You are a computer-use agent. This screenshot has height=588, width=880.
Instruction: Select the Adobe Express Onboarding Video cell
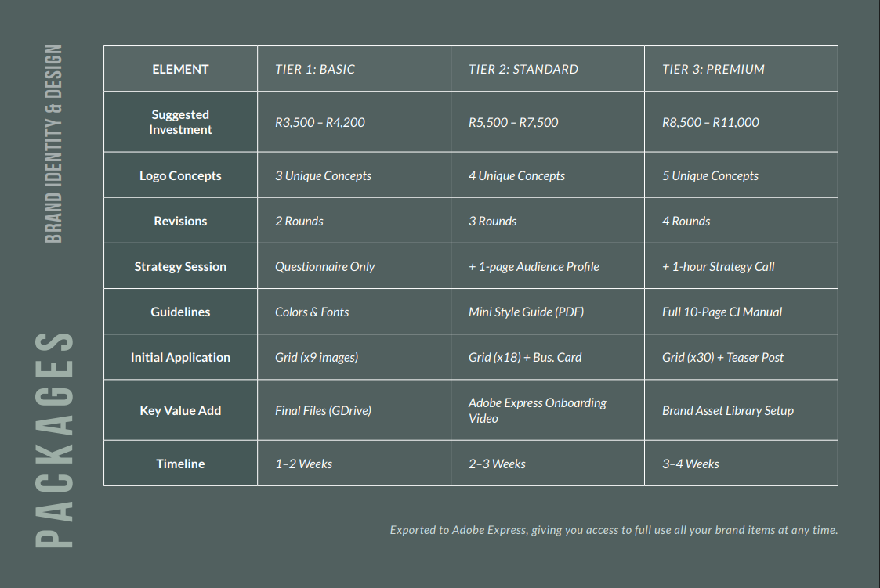[538, 410]
